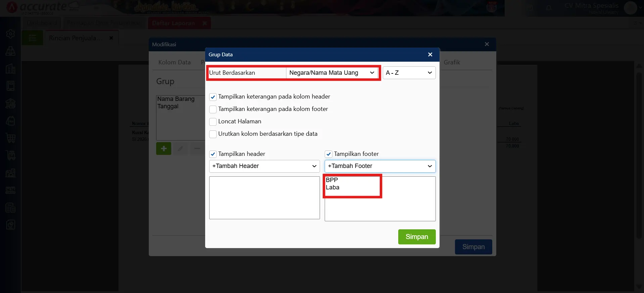Switch to the Grafik tab
This screenshot has width=644, height=293.
point(452,62)
